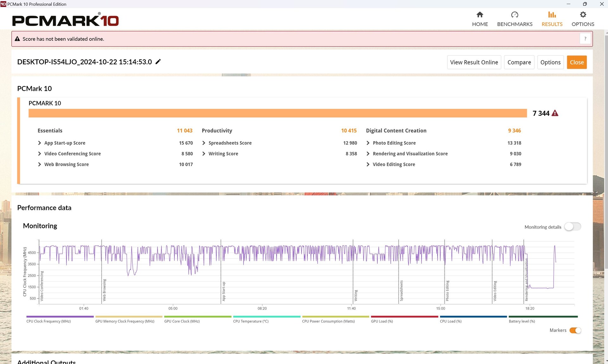The image size is (608, 364).
Task: Click the question mark help button
Action: 585,39
